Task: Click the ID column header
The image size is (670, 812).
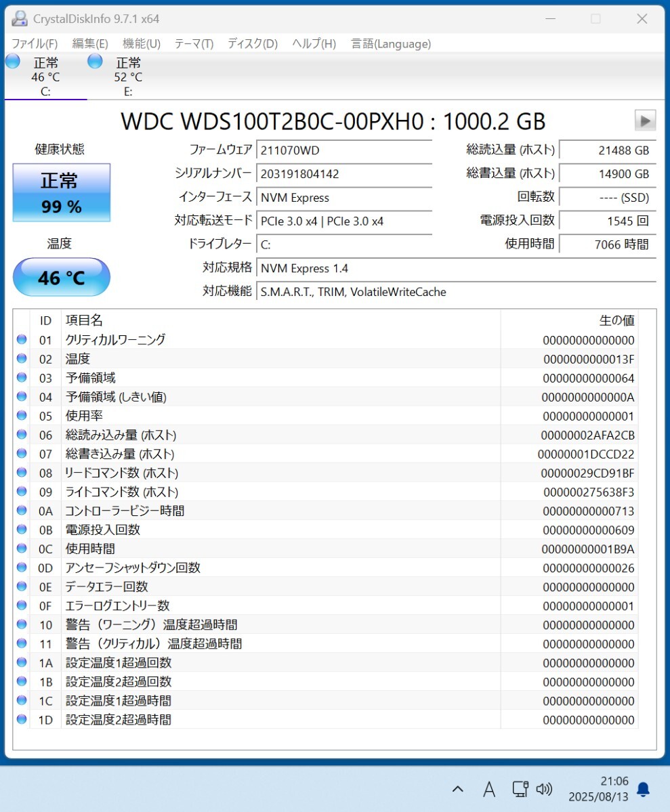Action: (x=45, y=320)
